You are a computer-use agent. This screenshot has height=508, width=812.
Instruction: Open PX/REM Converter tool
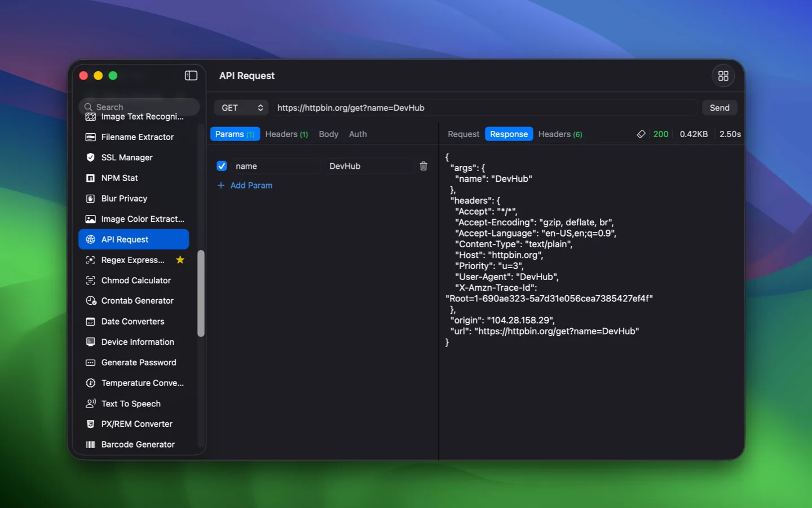(134, 424)
